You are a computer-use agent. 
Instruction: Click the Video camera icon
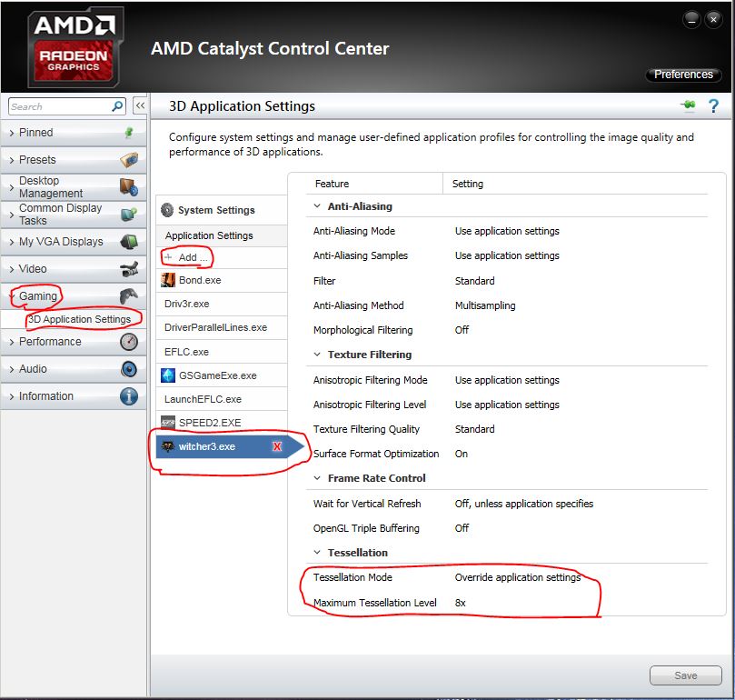point(129,269)
